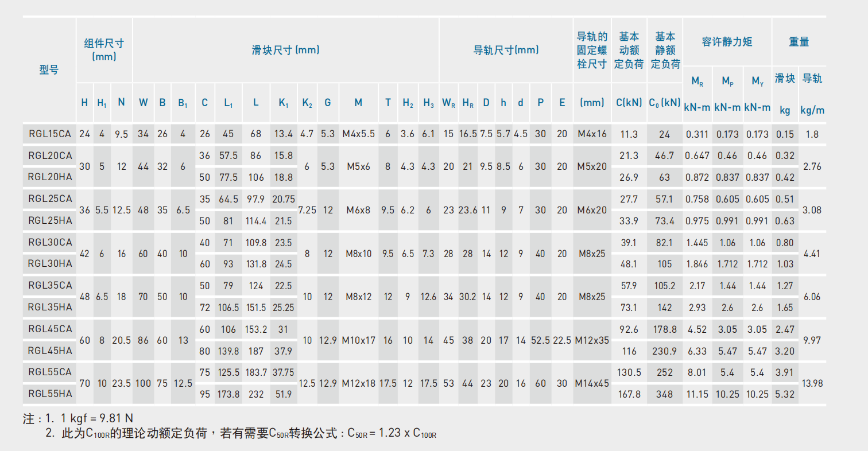Image resolution: width=868 pixels, height=451 pixels.
Task: Select the MY moment column header
Action: click(757, 82)
